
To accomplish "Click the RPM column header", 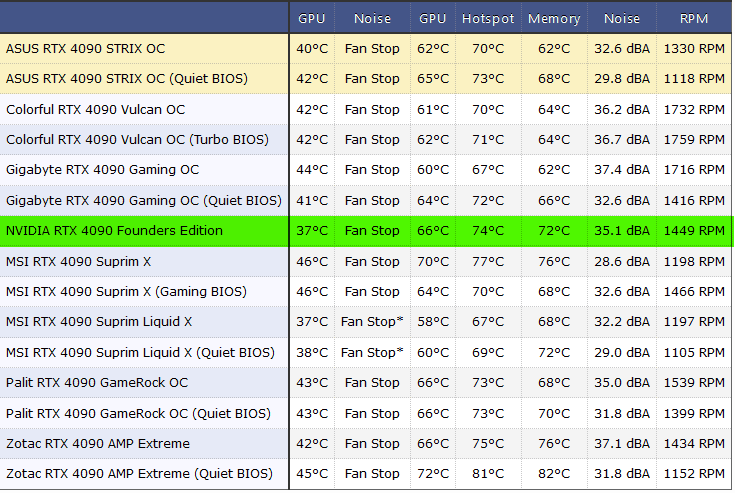I will 694,19.
